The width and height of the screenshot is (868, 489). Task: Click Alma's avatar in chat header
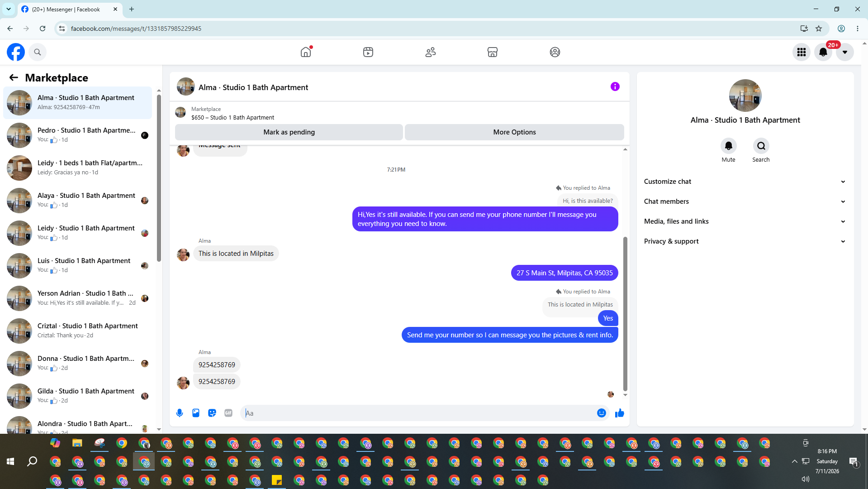(186, 86)
